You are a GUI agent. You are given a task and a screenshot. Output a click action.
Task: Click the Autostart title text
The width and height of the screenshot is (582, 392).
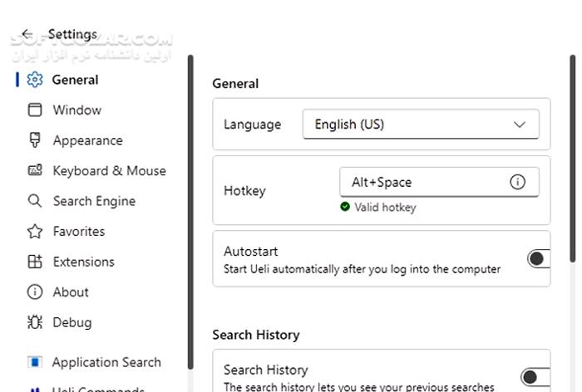point(250,252)
